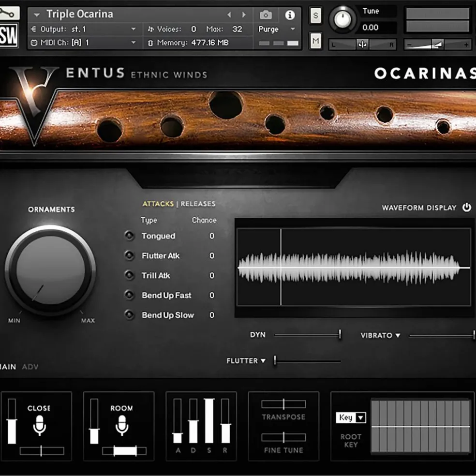
Task: Switch to the Attacks tab
Action: [158, 204]
